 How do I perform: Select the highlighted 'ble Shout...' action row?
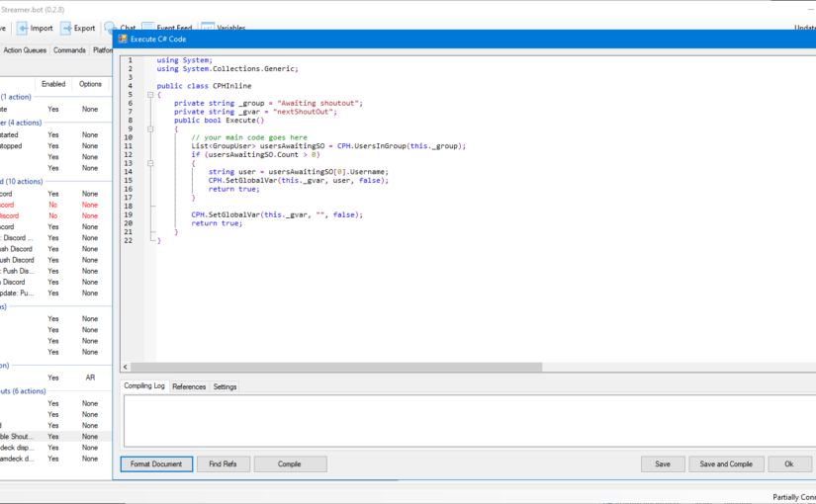(55, 437)
